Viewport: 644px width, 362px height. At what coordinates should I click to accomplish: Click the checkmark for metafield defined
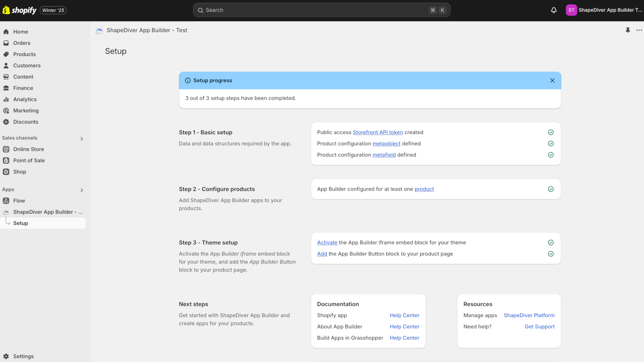click(x=551, y=155)
